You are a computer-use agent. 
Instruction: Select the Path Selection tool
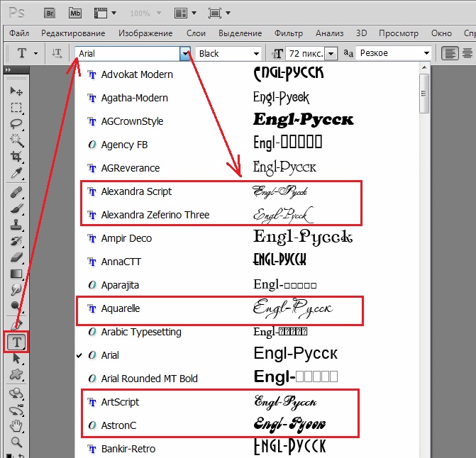coord(16,359)
